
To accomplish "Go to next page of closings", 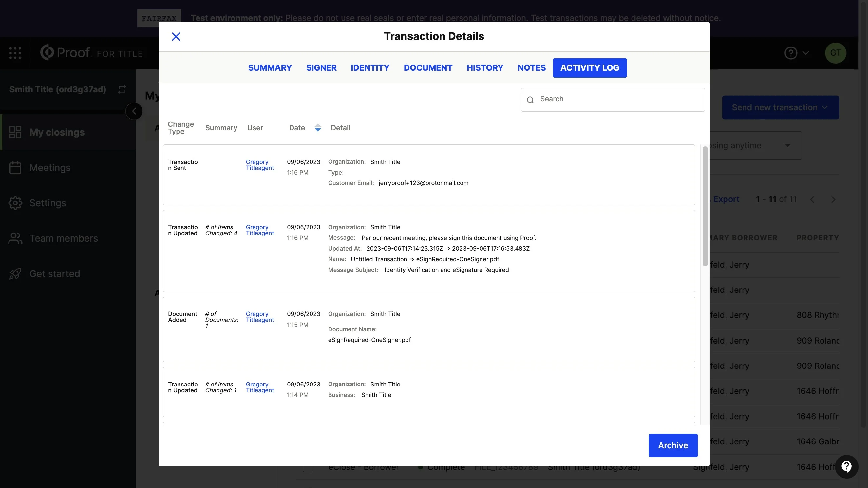I will pyautogui.click(x=833, y=199).
